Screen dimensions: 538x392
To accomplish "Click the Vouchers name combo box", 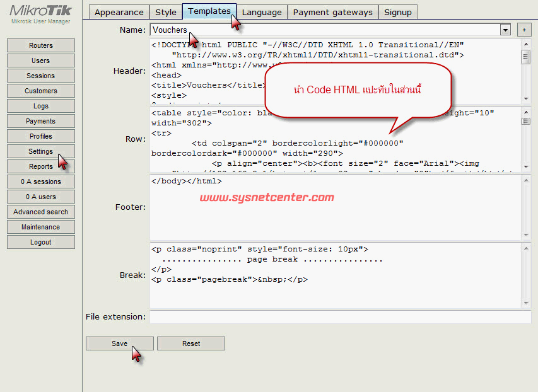I will click(330, 30).
